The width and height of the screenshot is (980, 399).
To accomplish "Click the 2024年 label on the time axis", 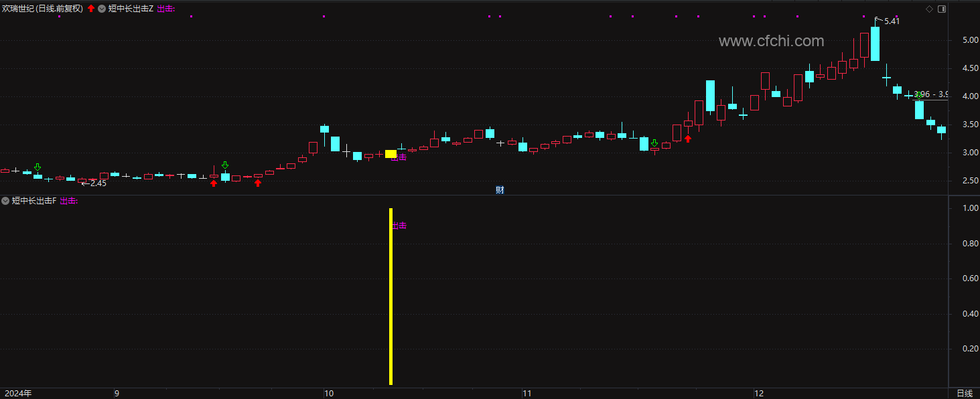I will pyautogui.click(x=18, y=393).
